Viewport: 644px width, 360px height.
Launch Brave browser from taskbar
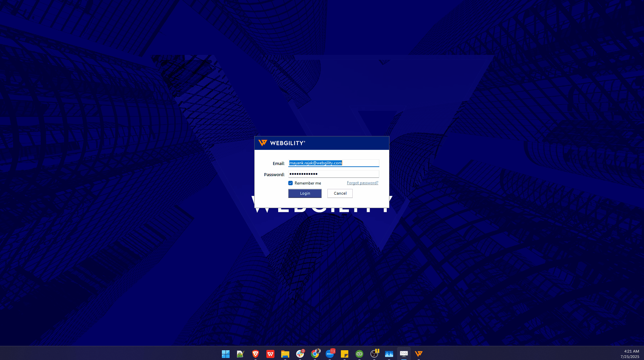tap(255, 354)
